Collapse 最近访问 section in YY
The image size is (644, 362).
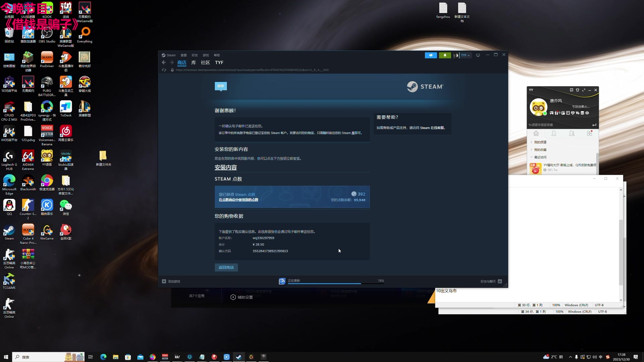[x=540, y=157]
